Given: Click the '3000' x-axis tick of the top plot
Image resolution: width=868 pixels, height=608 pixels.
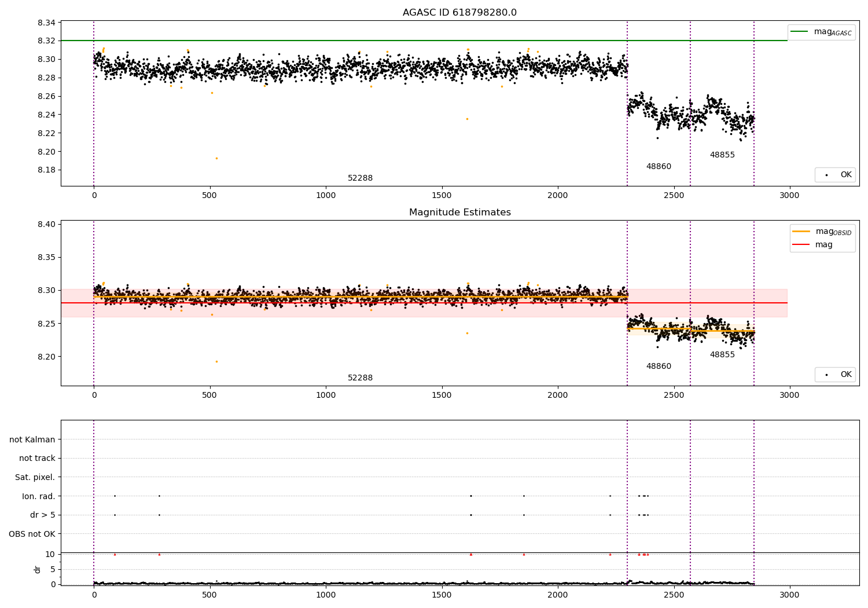Looking at the screenshot, I should tap(789, 196).
